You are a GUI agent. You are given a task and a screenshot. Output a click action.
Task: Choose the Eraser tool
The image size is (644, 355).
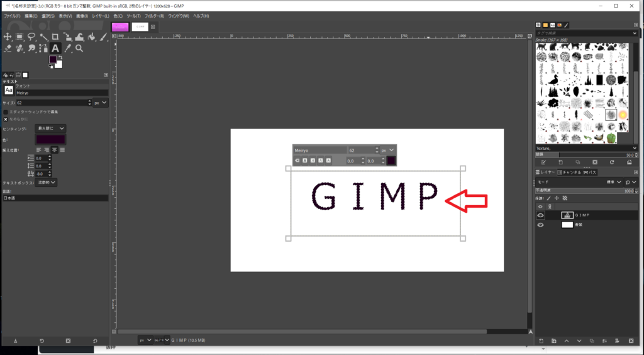(8, 48)
